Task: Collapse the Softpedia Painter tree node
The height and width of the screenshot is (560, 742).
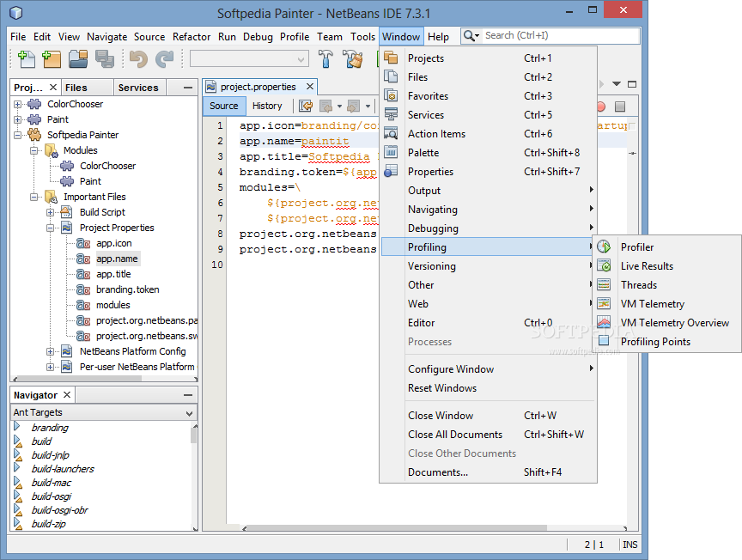Action: click(x=17, y=135)
